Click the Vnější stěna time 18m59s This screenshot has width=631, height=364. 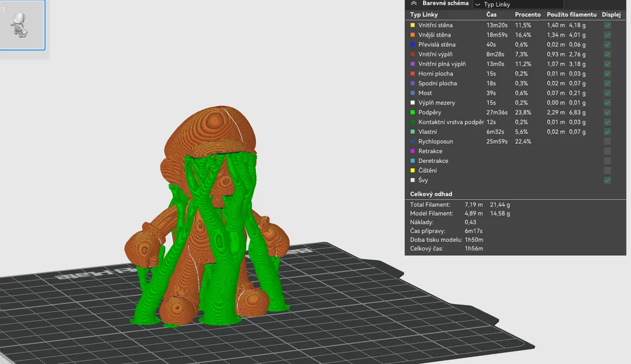tap(497, 35)
